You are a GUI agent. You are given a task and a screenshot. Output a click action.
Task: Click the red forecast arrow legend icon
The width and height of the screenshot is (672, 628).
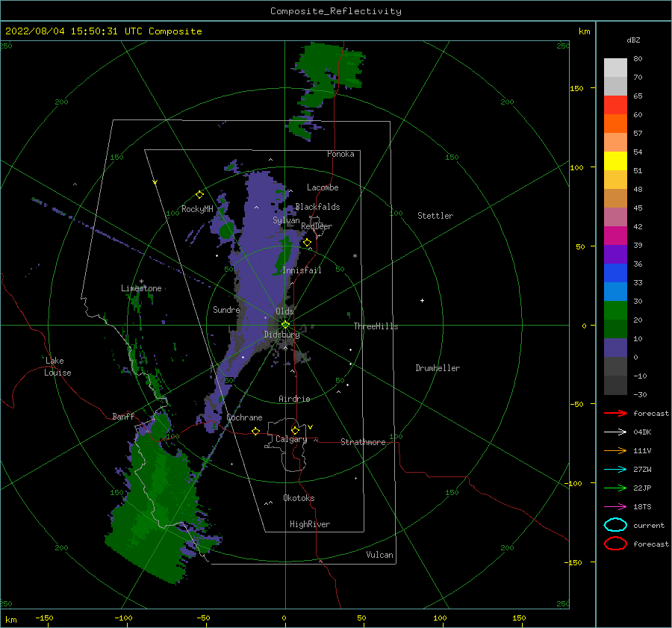615,413
